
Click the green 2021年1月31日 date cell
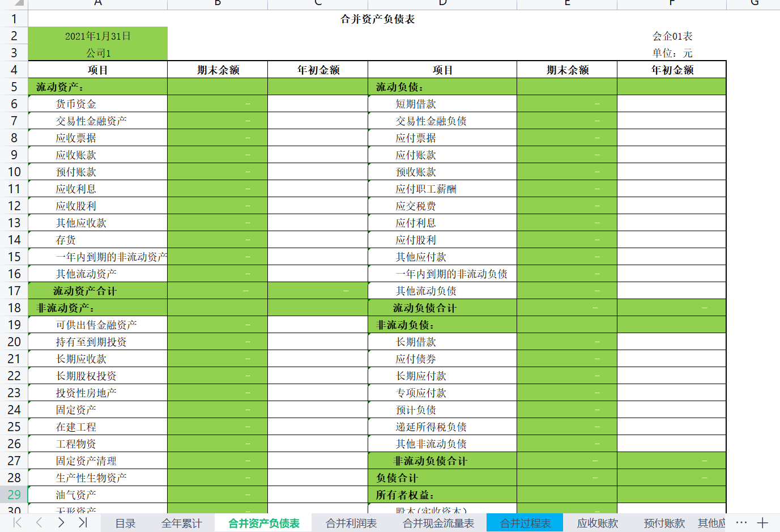tap(97, 35)
